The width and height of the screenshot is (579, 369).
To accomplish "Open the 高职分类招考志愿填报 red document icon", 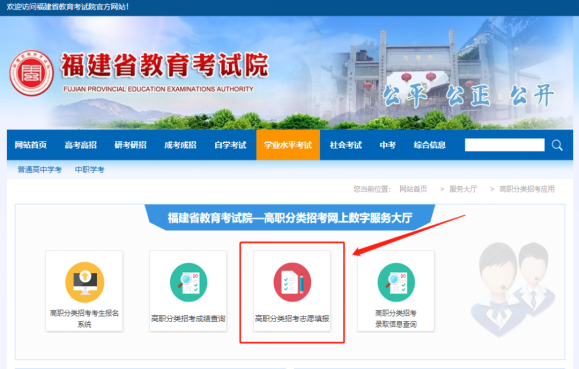I will (292, 282).
